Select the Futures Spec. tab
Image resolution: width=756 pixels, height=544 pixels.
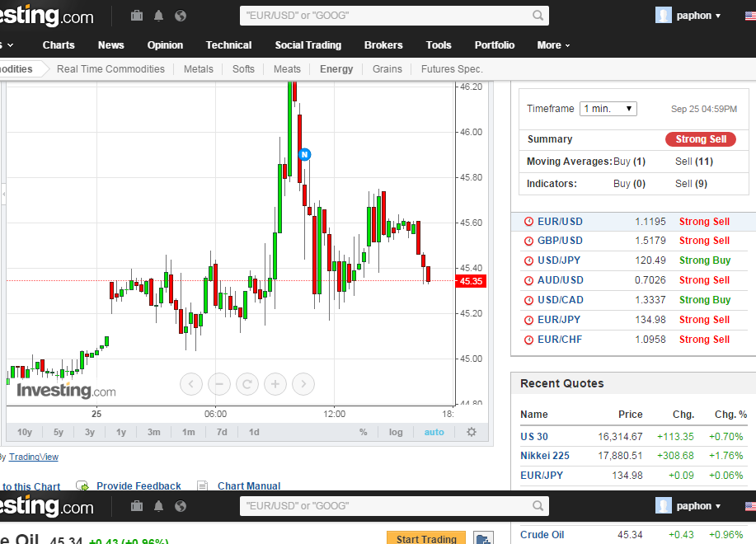452,69
